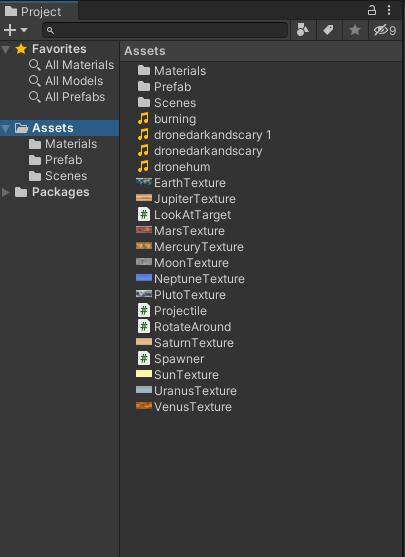Select the LookAtTarget script icon

point(144,215)
